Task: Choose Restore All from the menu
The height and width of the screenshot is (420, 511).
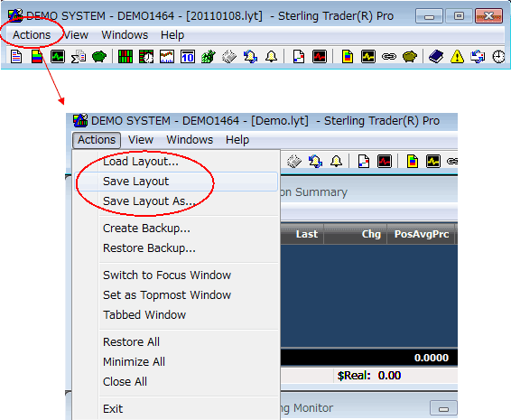Action: point(176,342)
